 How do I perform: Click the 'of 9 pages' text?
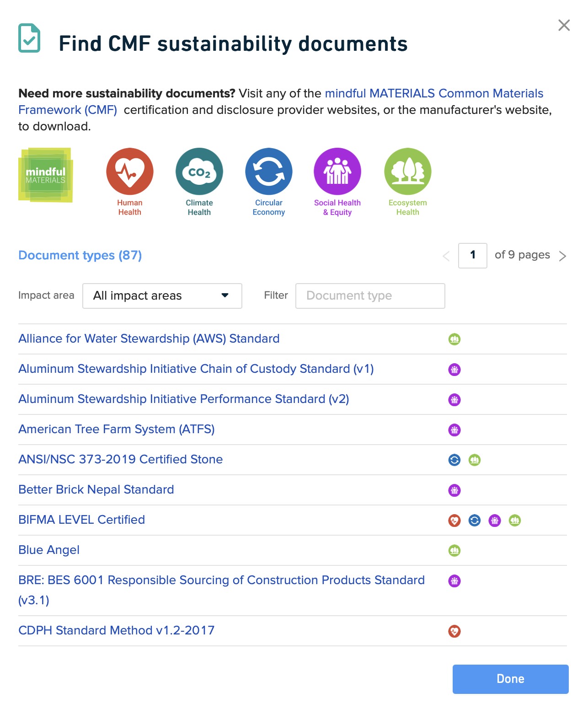pos(522,255)
